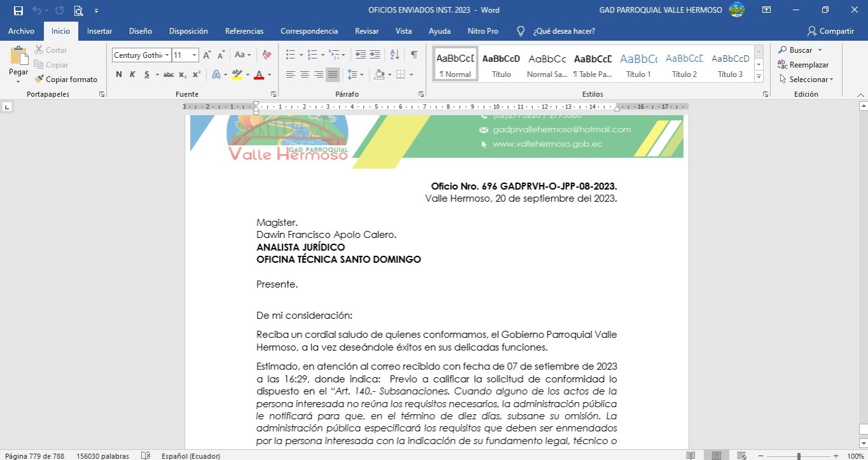This screenshot has height=460, width=868.
Task: Click the Sort A-Z icon
Action: pyautogui.click(x=394, y=55)
